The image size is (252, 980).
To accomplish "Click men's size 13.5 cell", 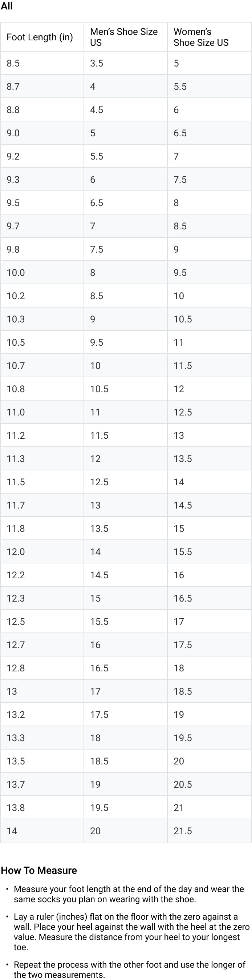I will tap(125, 528).
